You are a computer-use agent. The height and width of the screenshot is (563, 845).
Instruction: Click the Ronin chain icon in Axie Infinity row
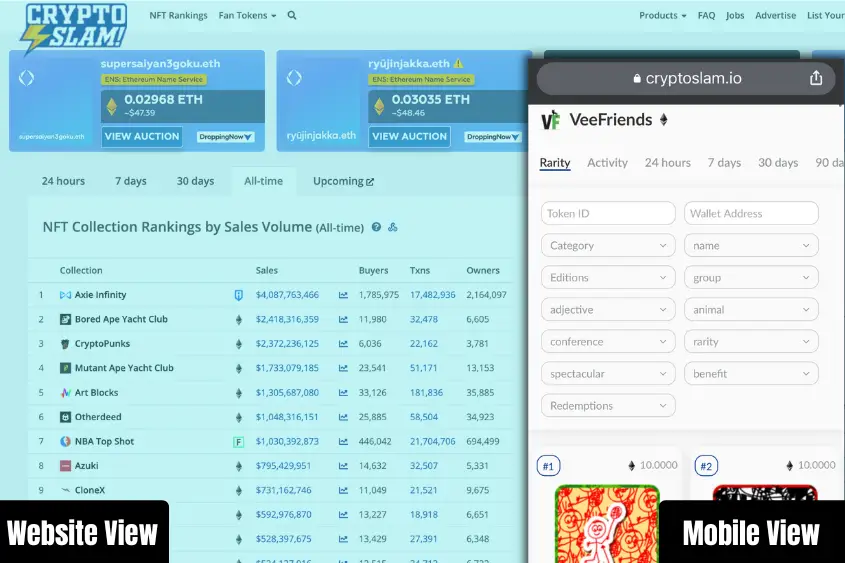[x=238, y=295]
